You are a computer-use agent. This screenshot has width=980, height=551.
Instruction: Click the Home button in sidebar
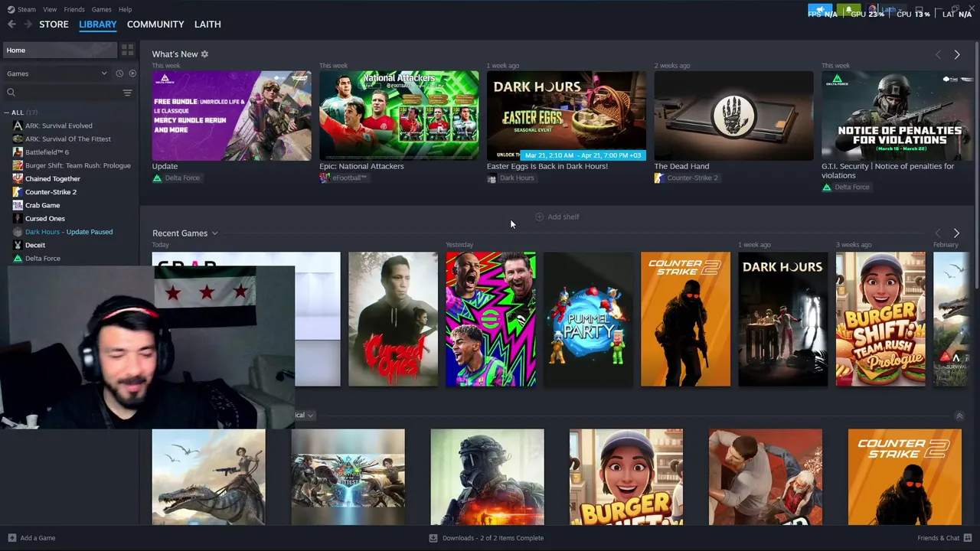[x=59, y=50]
